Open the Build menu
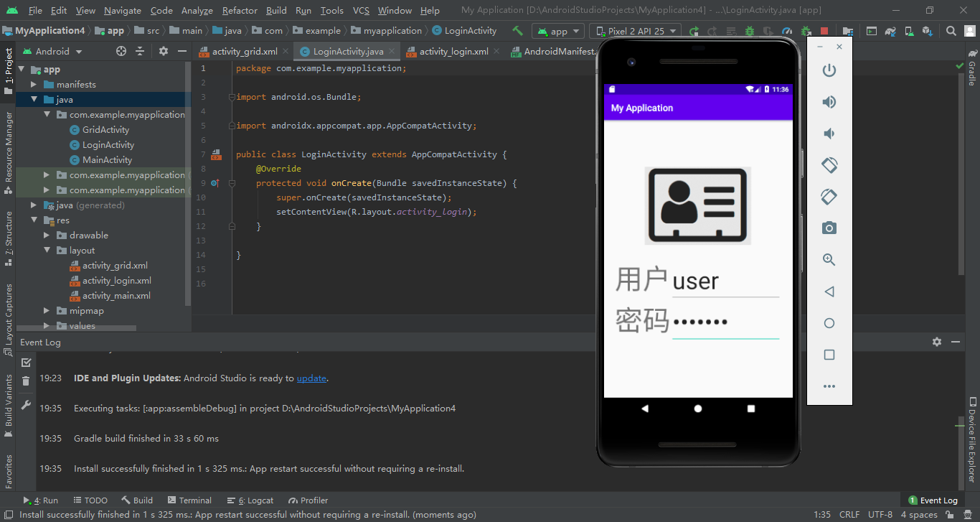This screenshot has height=522, width=980. tap(276, 10)
